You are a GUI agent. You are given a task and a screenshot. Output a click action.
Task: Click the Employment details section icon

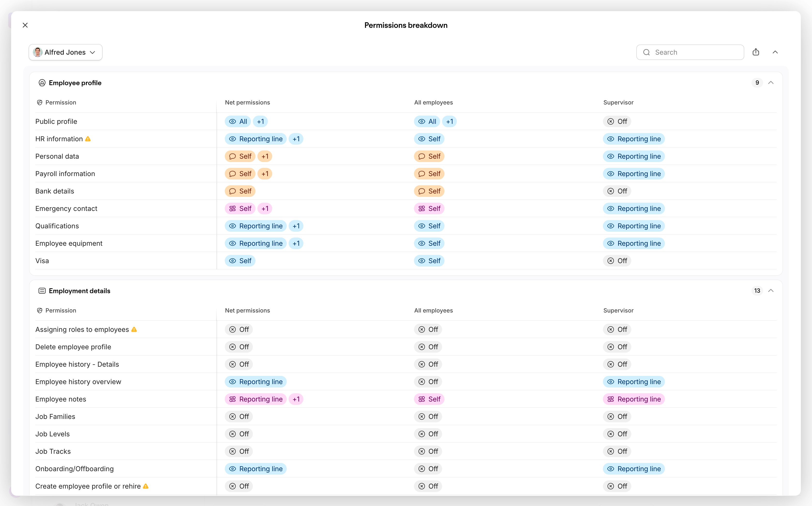42,291
